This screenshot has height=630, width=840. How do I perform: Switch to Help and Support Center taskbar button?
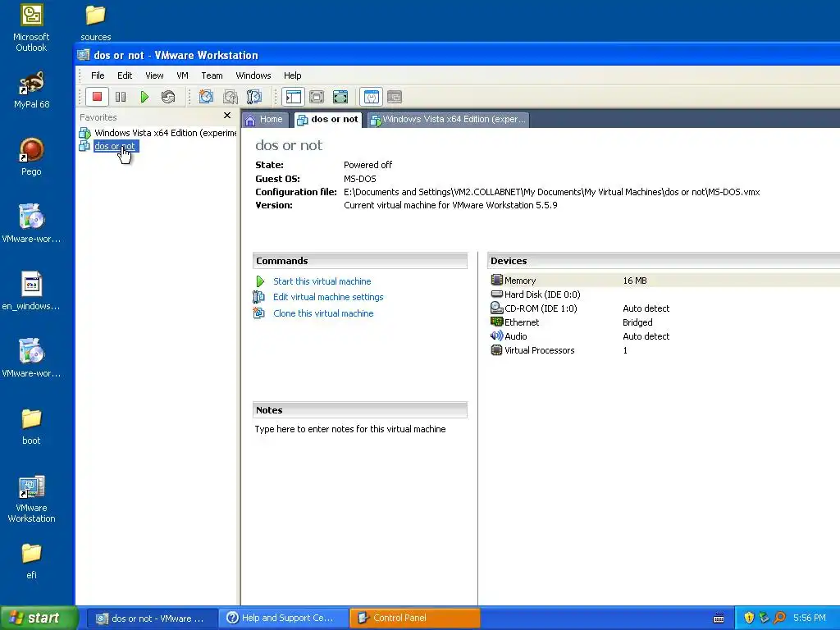tap(283, 618)
